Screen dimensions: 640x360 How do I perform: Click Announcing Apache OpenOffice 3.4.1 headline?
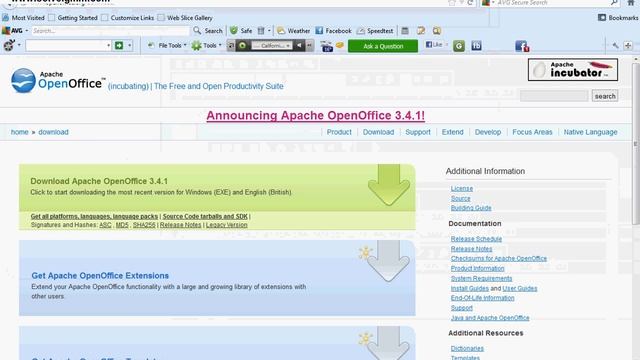[x=316, y=116]
